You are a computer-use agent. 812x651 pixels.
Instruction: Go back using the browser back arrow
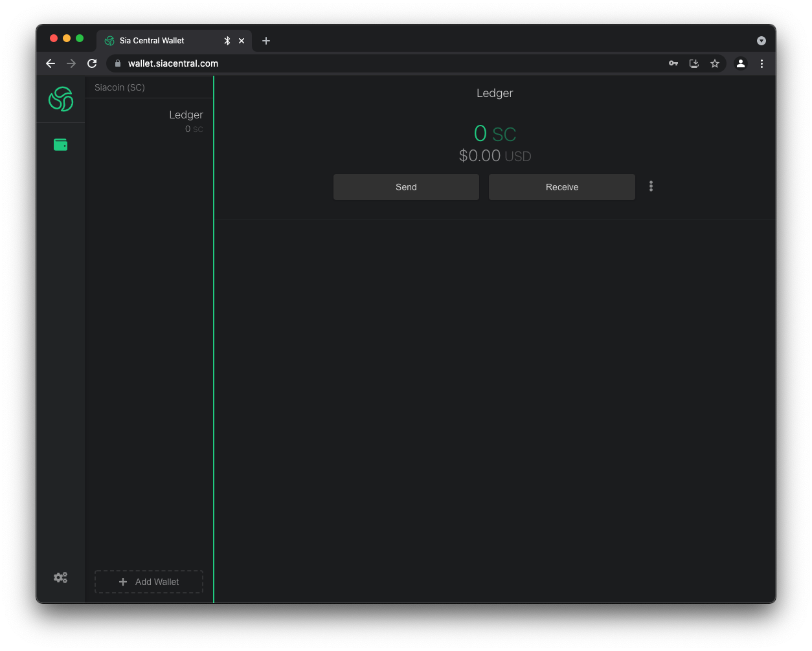coord(51,63)
